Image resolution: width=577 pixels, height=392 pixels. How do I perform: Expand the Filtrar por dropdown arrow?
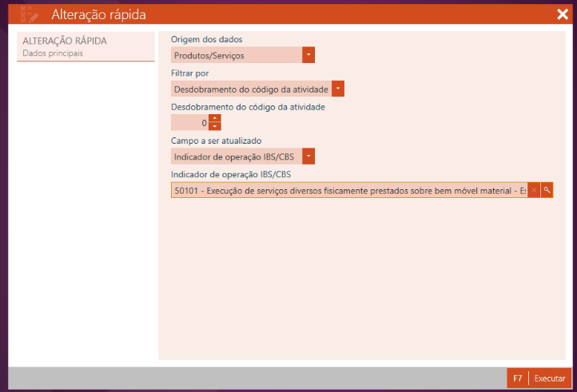338,89
